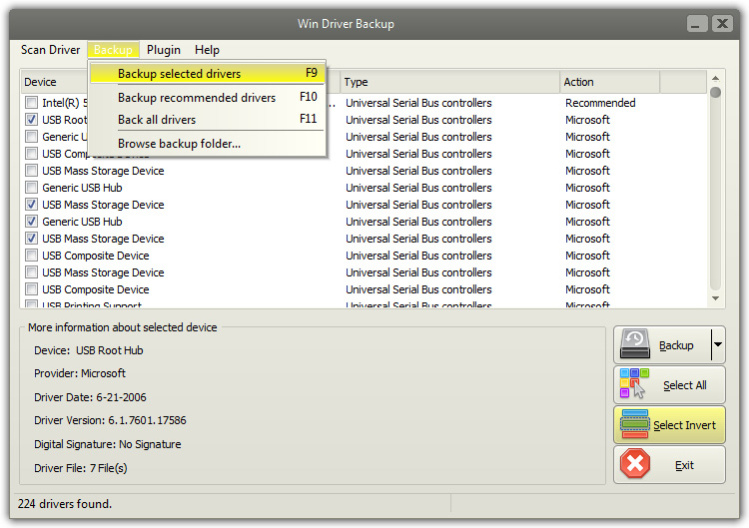Open the Backup button dropdown arrow
Viewport: 749px width, 528px height.
717,345
